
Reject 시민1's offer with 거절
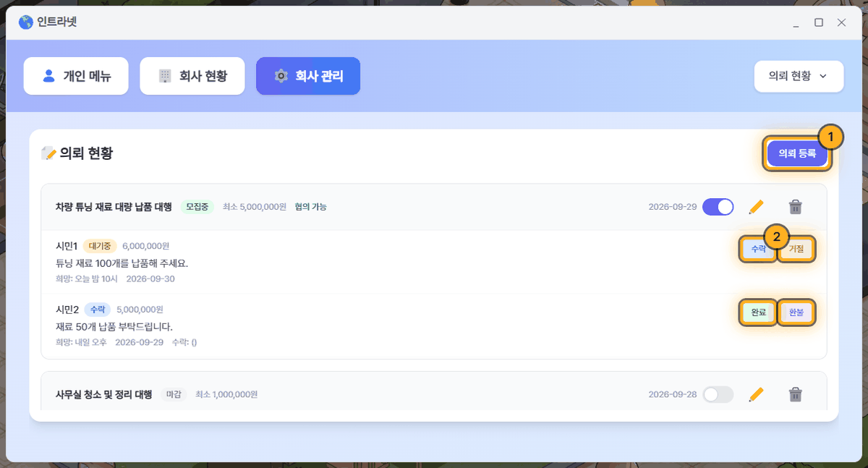click(796, 249)
